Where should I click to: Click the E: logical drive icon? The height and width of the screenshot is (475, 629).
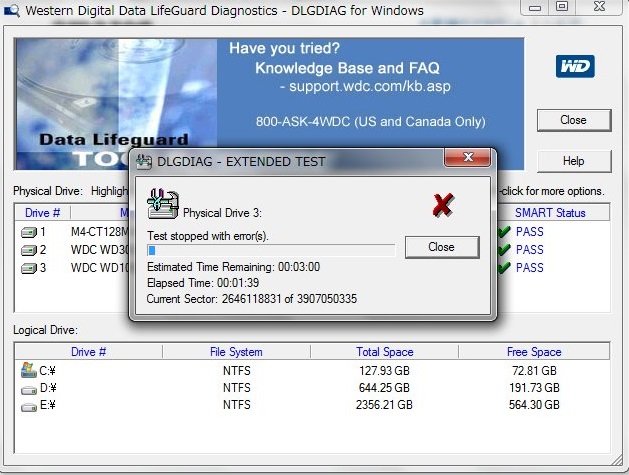pyautogui.click(x=29, y=407)
